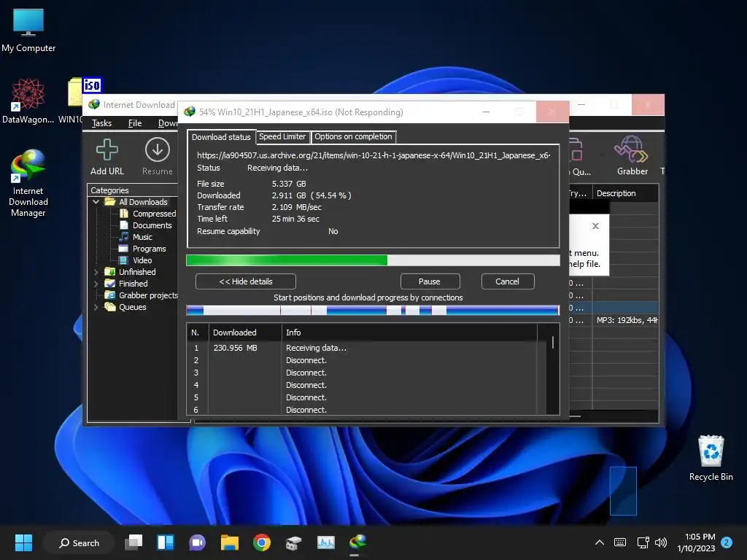The image size is (747, 560).
Task: Click the MP3: 192kbs description cell
Action: coord(625,320)
